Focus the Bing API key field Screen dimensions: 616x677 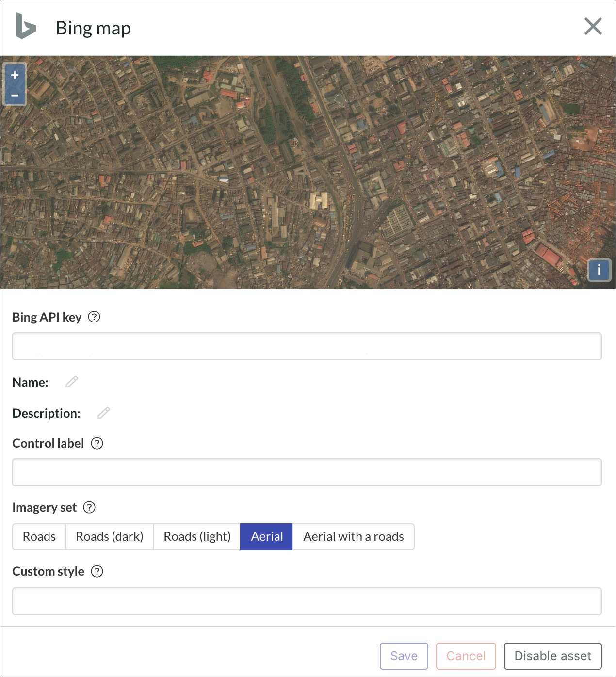pos(307,346)
